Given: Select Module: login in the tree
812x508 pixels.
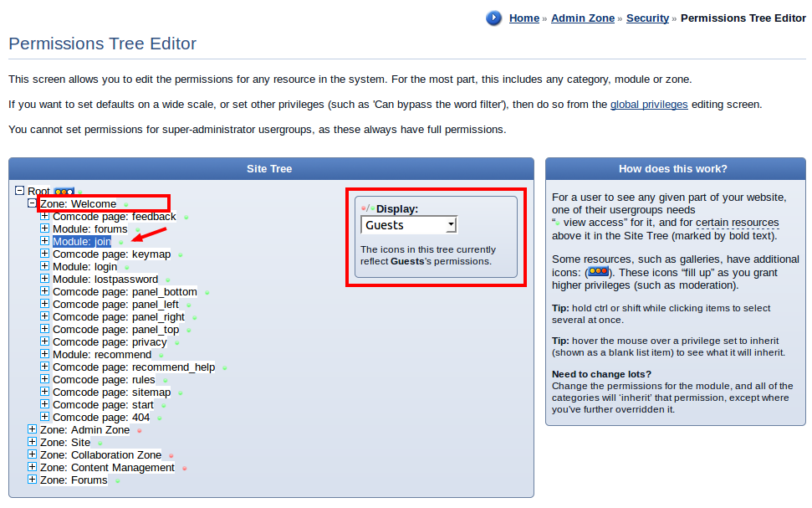Looking at the screenshot, I should 84,267.
